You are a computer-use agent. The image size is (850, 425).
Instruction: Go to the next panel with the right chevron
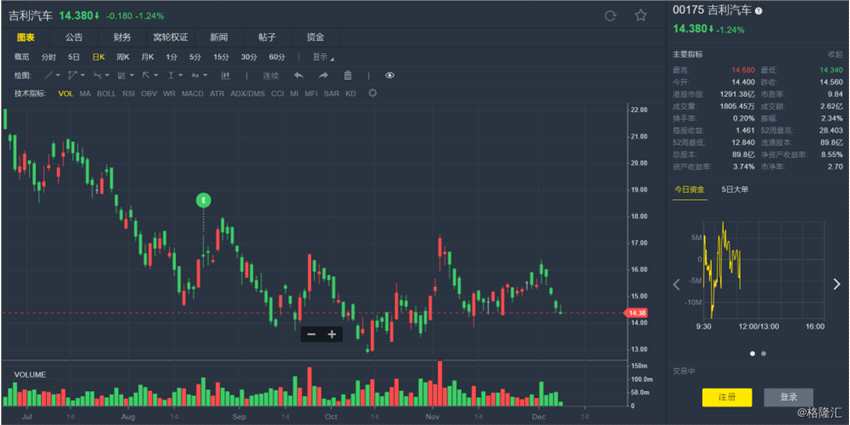click(837, 284)
